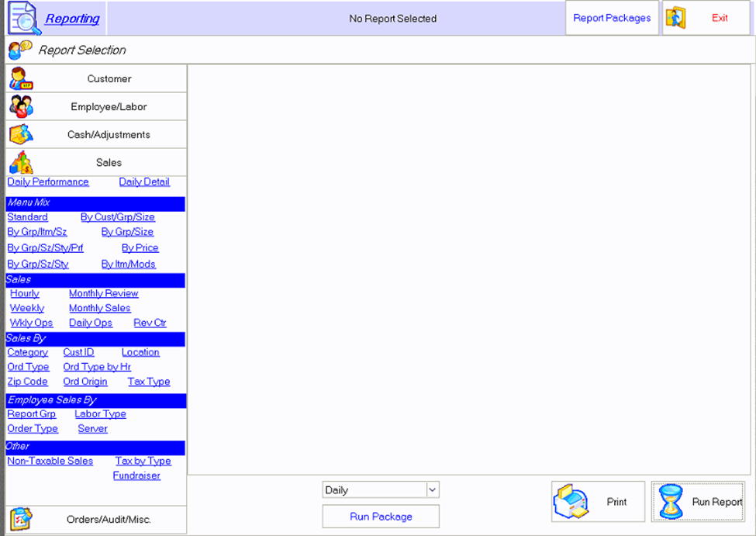Open Employee Sales By Report Grp
The width and height of the screenshot is (756, 536).
point(31,414)
